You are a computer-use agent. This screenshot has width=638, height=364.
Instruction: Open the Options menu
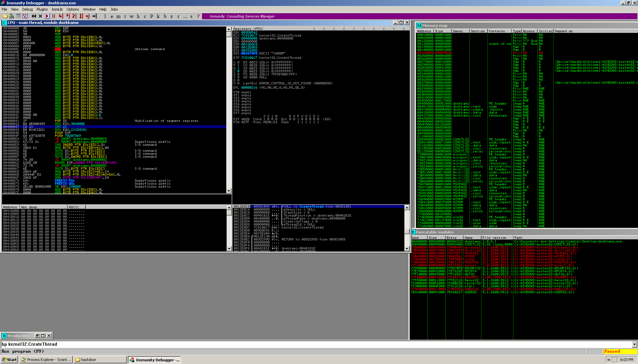point(72,9)
